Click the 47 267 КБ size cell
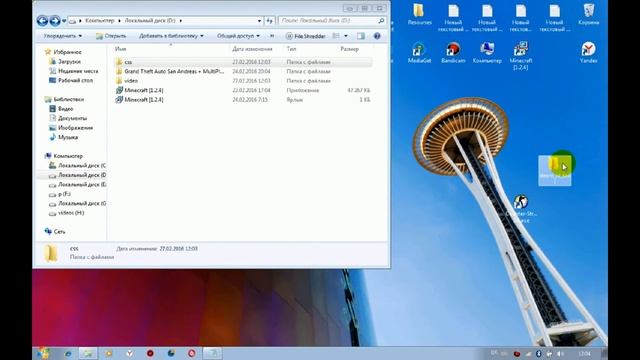This screenshot has width=640, height=360. click(359, 90)
